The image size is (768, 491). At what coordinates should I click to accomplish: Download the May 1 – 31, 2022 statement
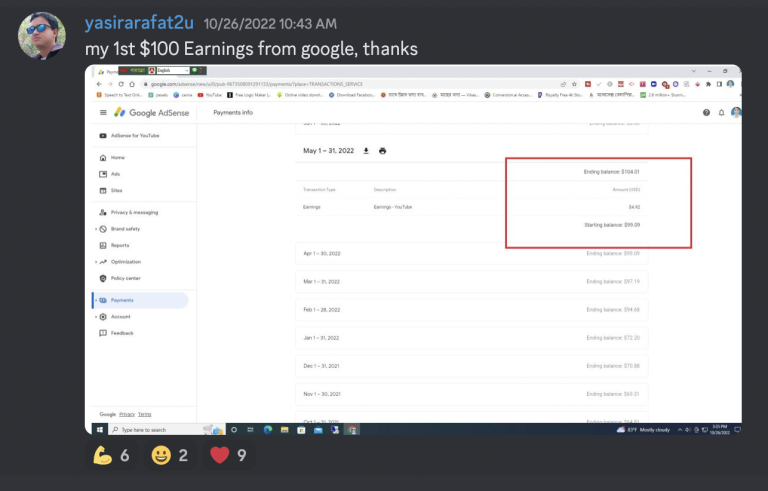(x=366, y=151)
